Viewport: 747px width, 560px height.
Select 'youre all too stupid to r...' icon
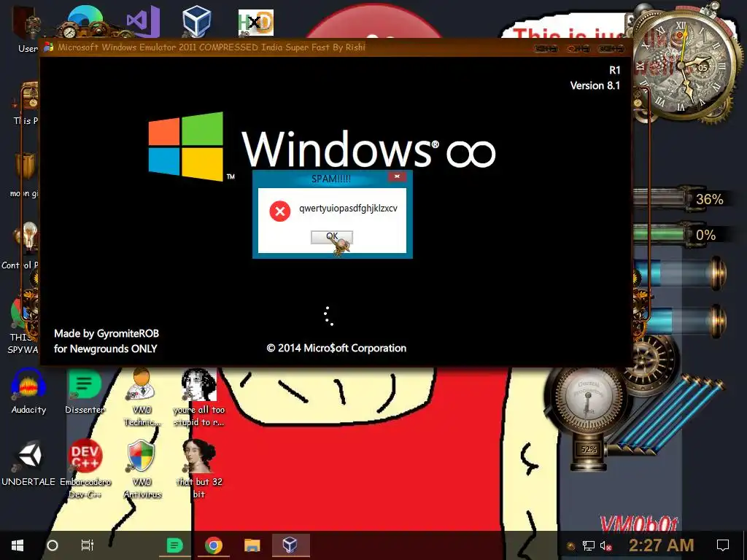(x=198, y=397)
